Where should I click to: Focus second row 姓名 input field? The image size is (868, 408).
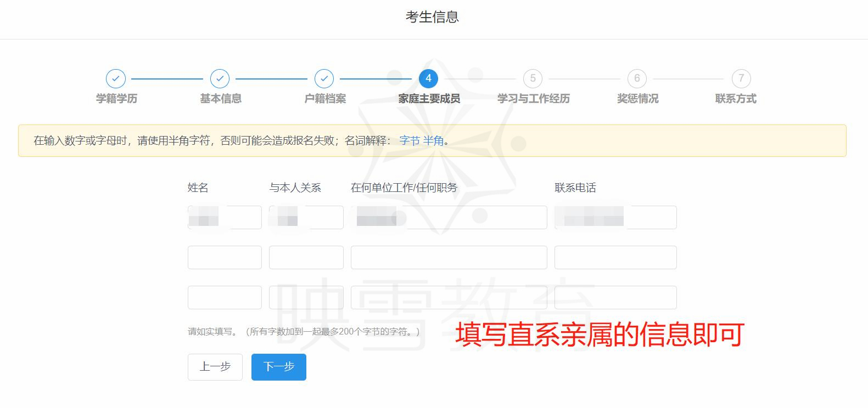coord(225,257)
